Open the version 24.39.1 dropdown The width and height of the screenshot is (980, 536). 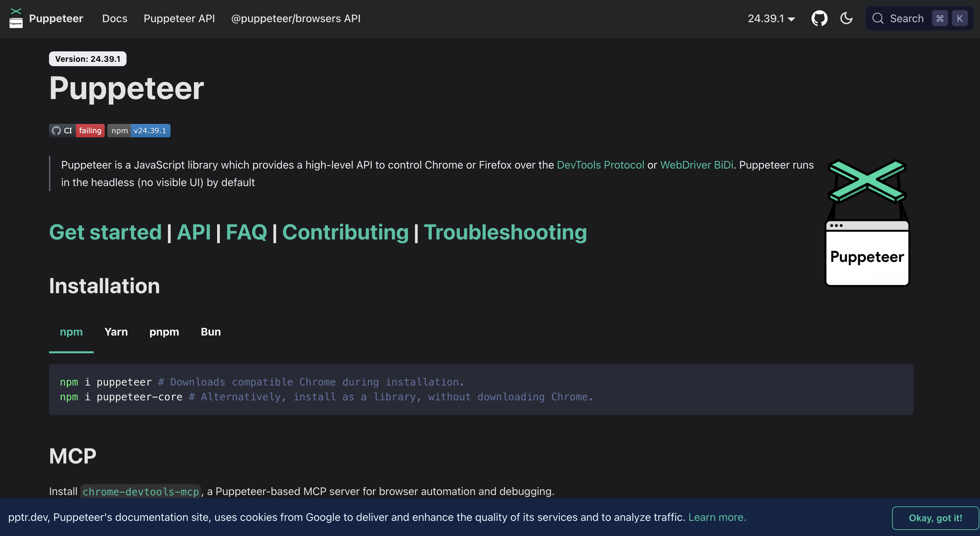click(770, 18)
